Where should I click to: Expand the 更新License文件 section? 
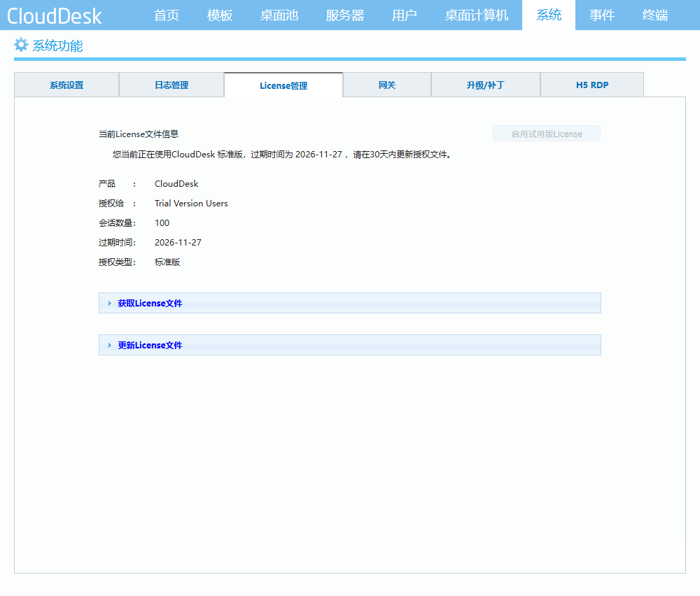point(350,345)
